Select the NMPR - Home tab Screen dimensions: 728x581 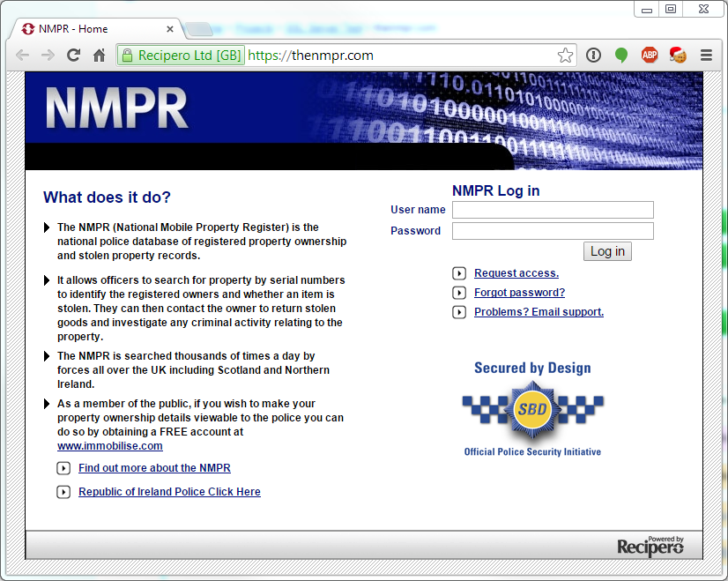point(97,28)
